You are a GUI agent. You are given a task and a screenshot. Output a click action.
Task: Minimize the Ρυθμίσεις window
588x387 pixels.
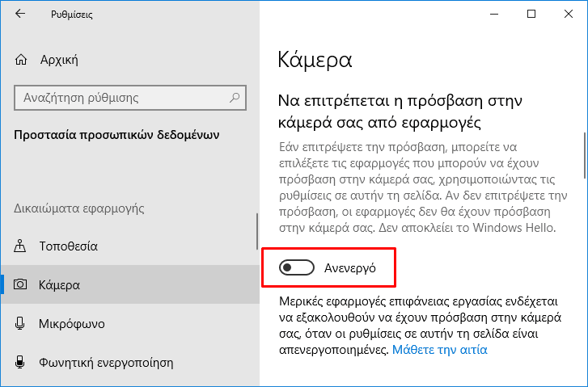(x=494, y=14)
